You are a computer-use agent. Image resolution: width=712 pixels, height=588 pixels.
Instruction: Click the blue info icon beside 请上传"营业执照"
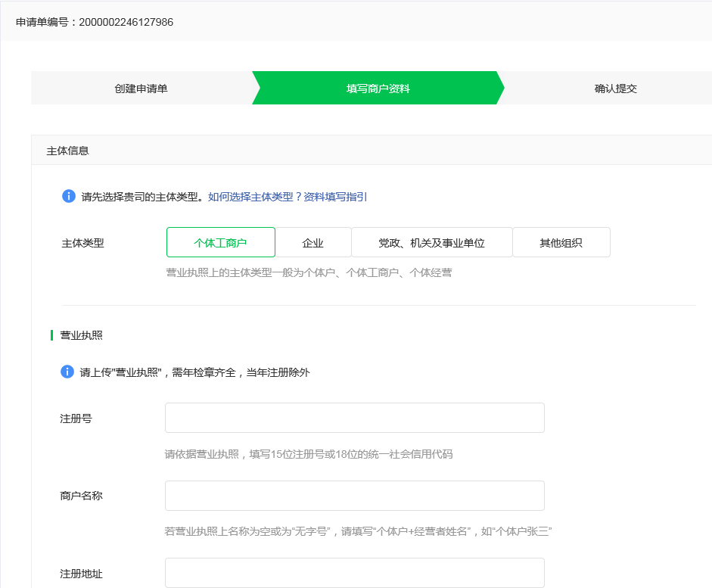68,372
